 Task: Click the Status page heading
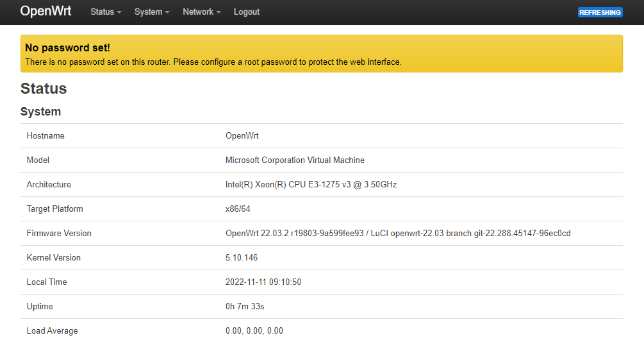[44, 89]
